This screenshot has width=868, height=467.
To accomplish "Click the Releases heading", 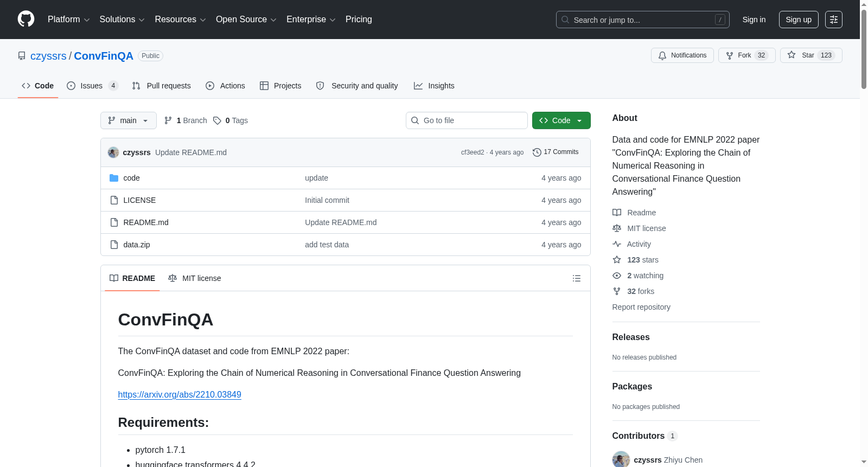I will click(631, 337).
